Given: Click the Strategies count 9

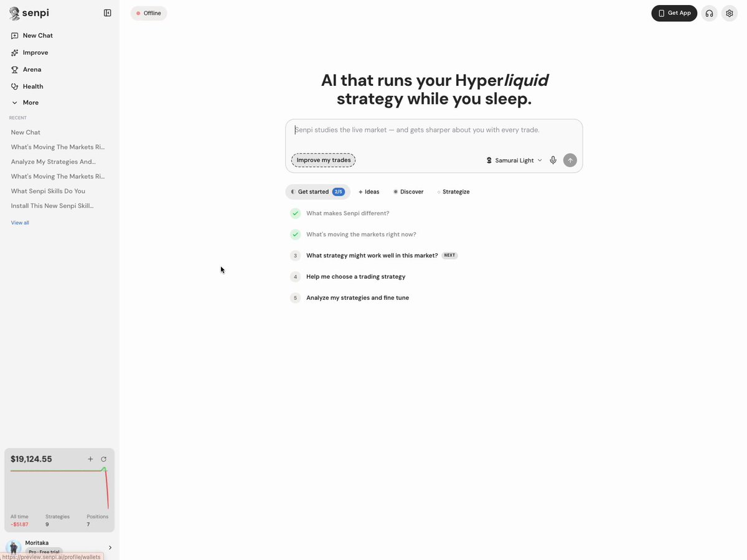Looking at the screenshot, I should 47,525.
